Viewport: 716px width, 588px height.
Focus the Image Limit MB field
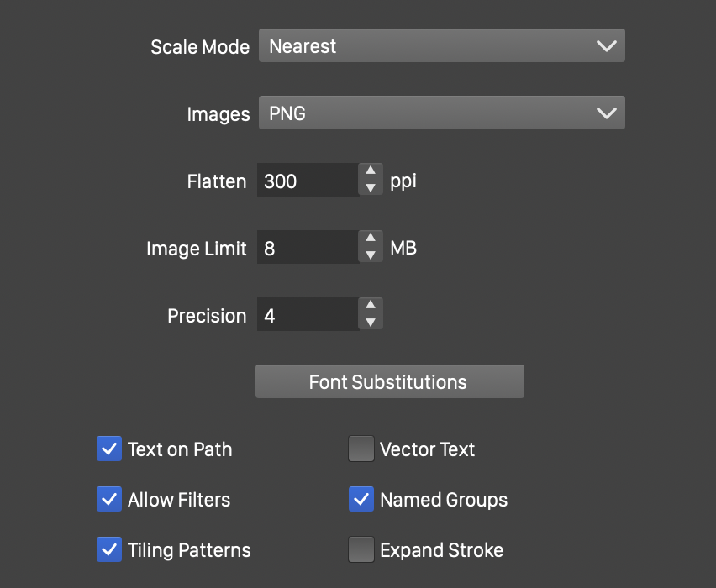point(307,248)
